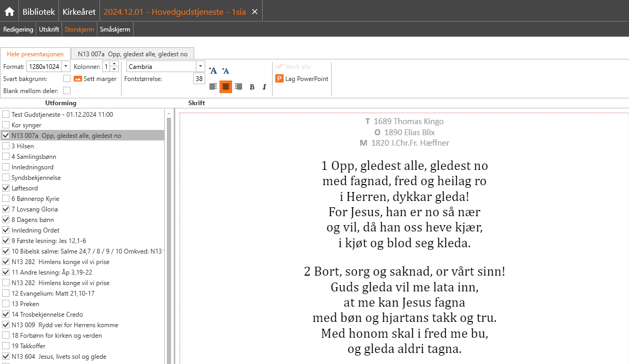Align text left
Image resolution: width=629 pixels, height=364 pixels.
213,87
